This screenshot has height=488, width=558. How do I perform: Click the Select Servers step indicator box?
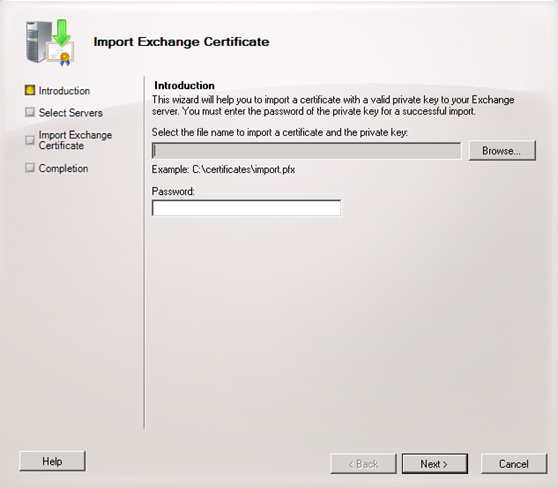coord(30,112)
